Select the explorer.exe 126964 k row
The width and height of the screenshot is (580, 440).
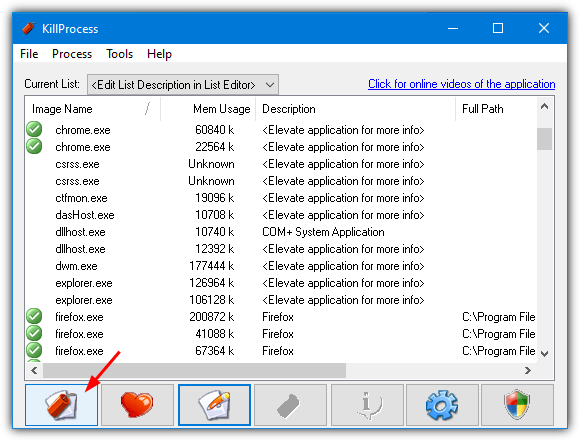280,283
